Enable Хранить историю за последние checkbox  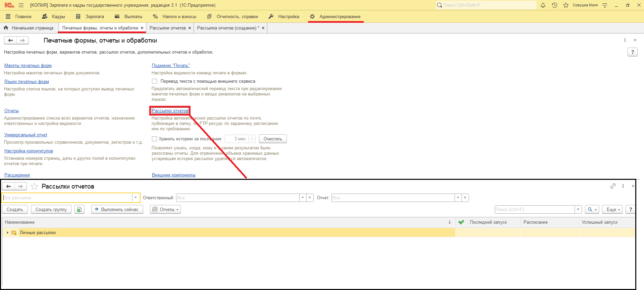point(155,139)
